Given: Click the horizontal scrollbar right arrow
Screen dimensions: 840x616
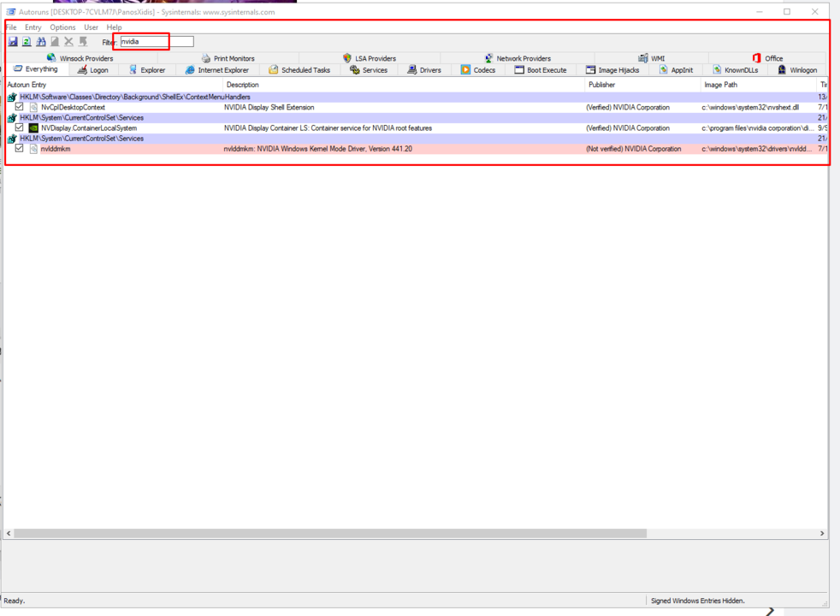Looking at the screenshot, I should coord(822,534).
